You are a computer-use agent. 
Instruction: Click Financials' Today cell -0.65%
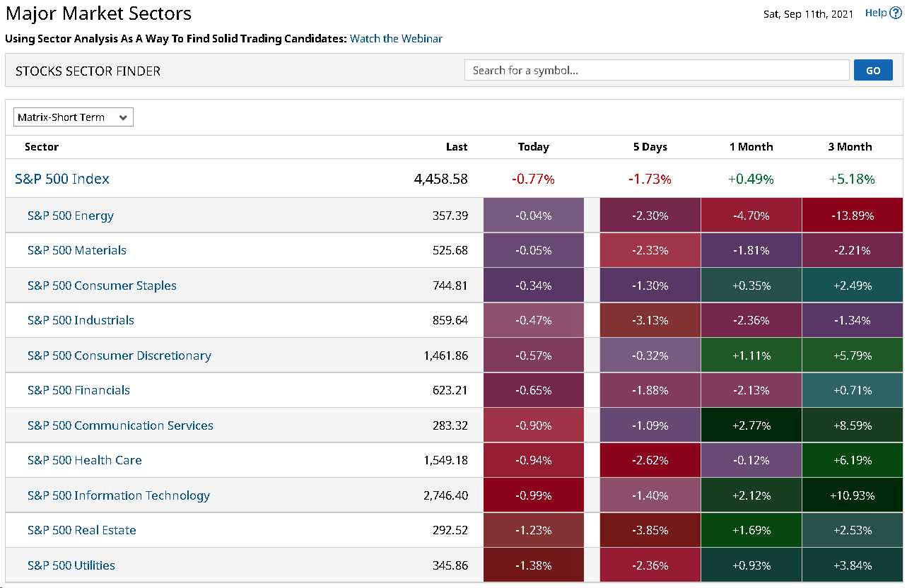pyautogui.click(x=534, y=390)
